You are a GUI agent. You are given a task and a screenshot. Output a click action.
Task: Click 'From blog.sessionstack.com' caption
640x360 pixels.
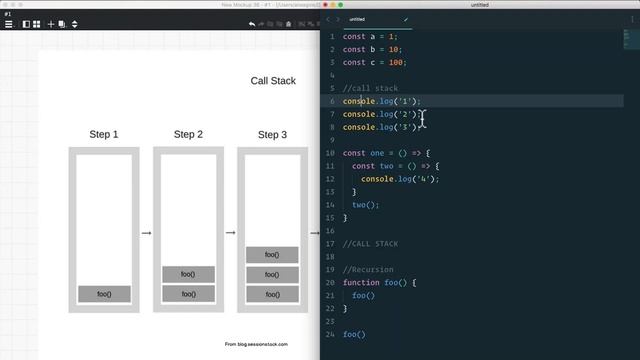[x=256, y=344]
